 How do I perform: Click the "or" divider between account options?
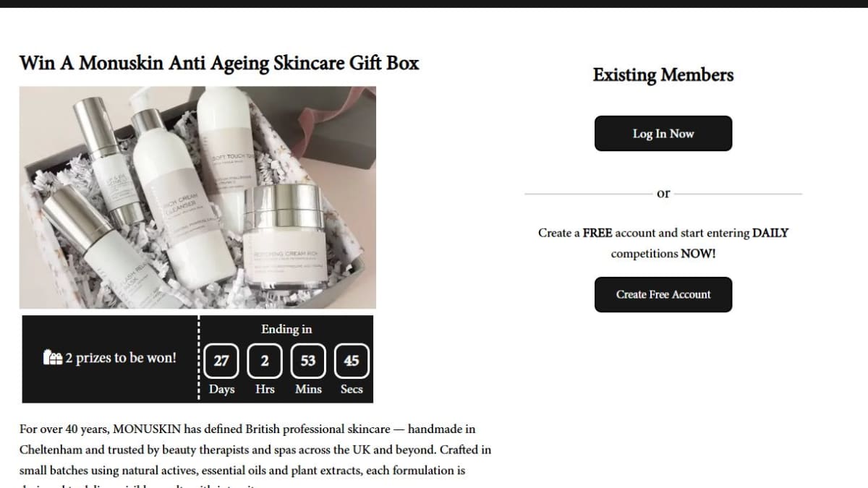(x=663, y=193)
